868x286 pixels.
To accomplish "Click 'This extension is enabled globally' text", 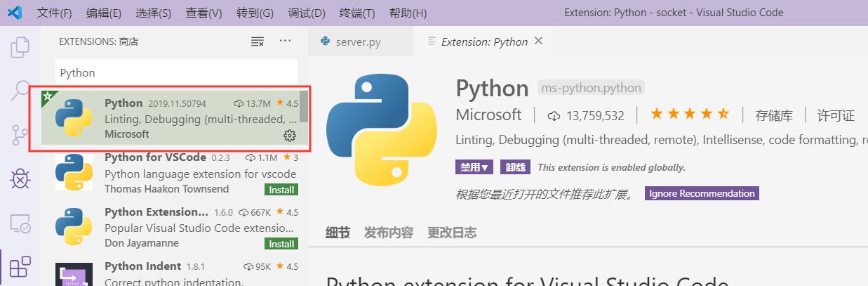I will pos(612,167).
